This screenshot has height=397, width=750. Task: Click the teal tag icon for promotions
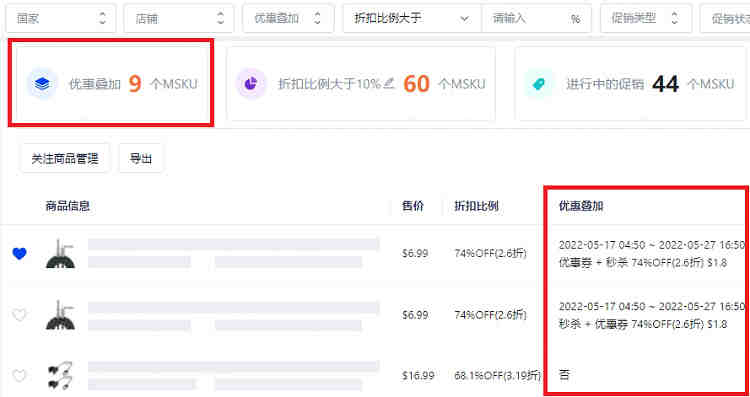[x=539, y=84]
